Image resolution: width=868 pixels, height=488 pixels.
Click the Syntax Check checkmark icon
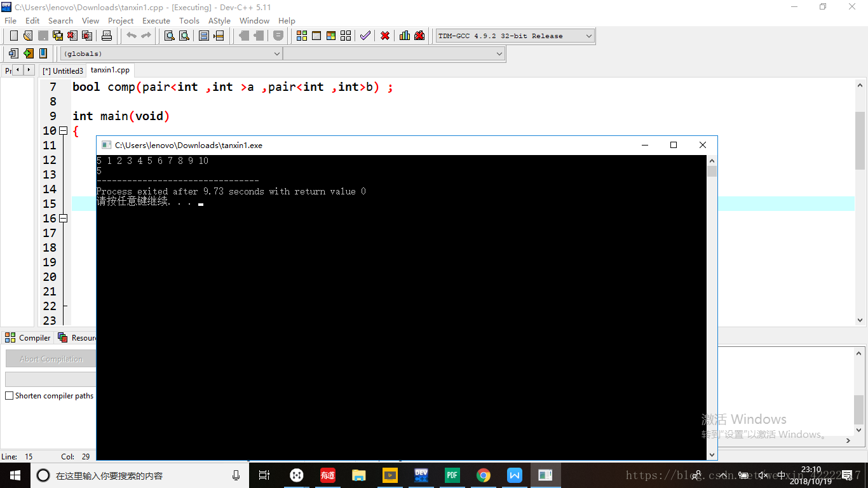pyautogui.click(x=365, y=36)
